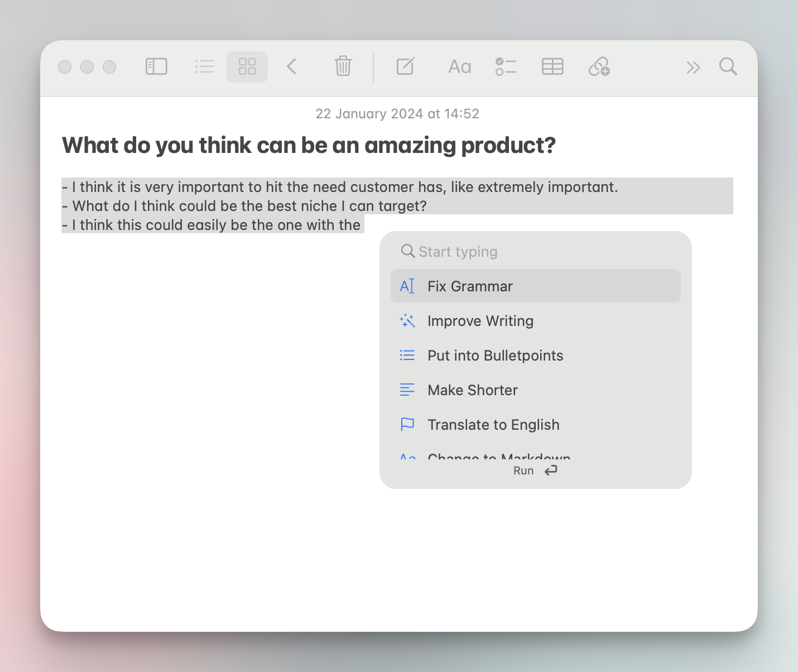Add a link with the link icon
798x672 pixels.
599,66
